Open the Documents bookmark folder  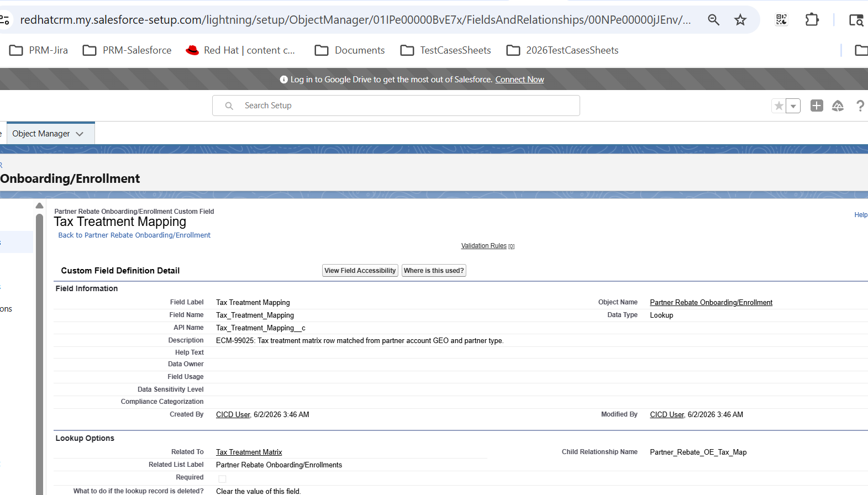point(350,50)
